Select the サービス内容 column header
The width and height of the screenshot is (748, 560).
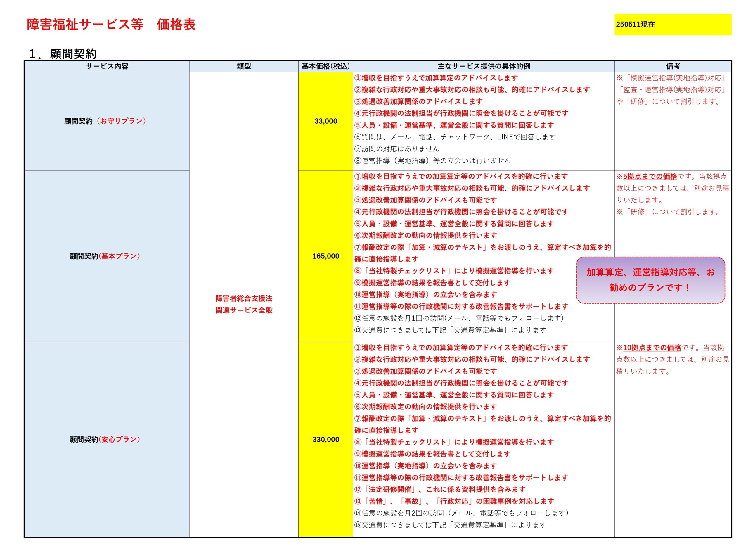(107, 66)
